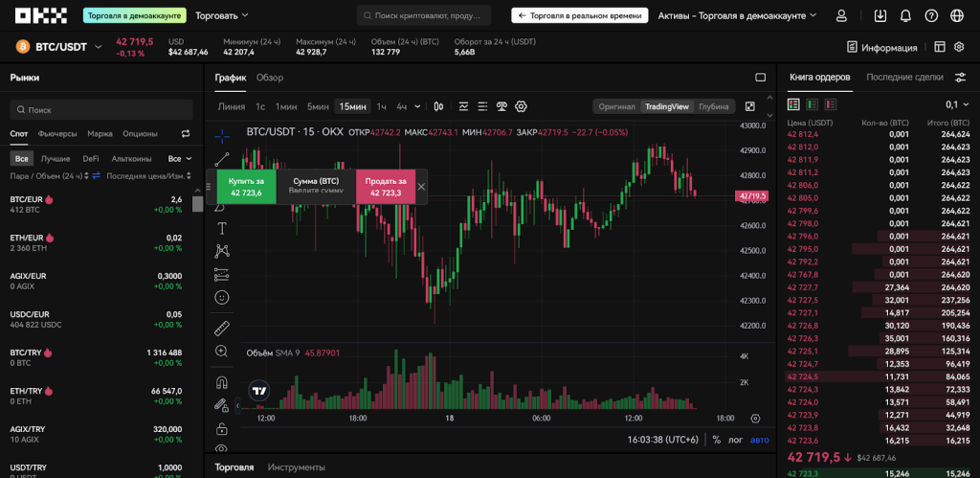The width and height of the screenshot is (980, 478).
Task: Open chart settings gear in chart toolbar
Action: click(522, 106)
